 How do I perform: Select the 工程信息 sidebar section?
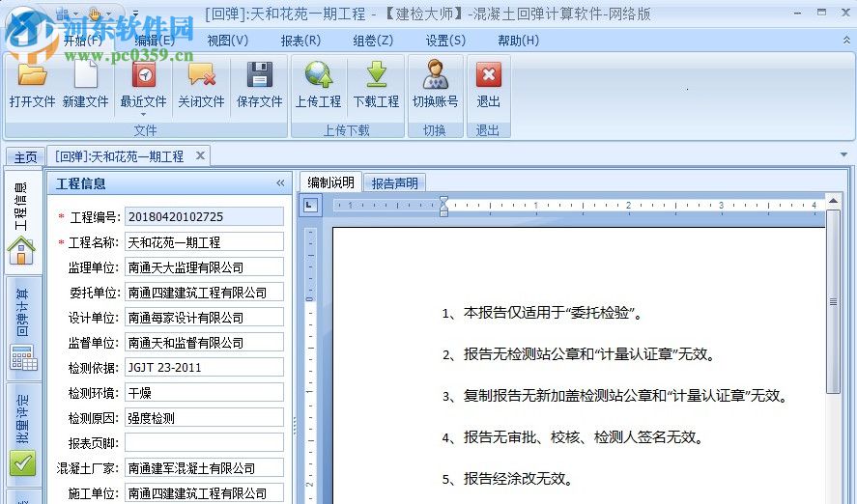click(21, 223)
